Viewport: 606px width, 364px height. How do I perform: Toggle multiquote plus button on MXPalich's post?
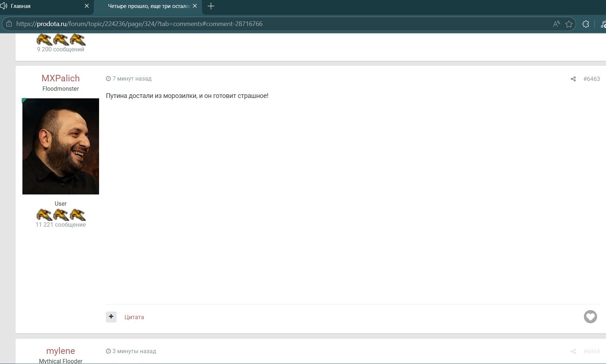111,317
